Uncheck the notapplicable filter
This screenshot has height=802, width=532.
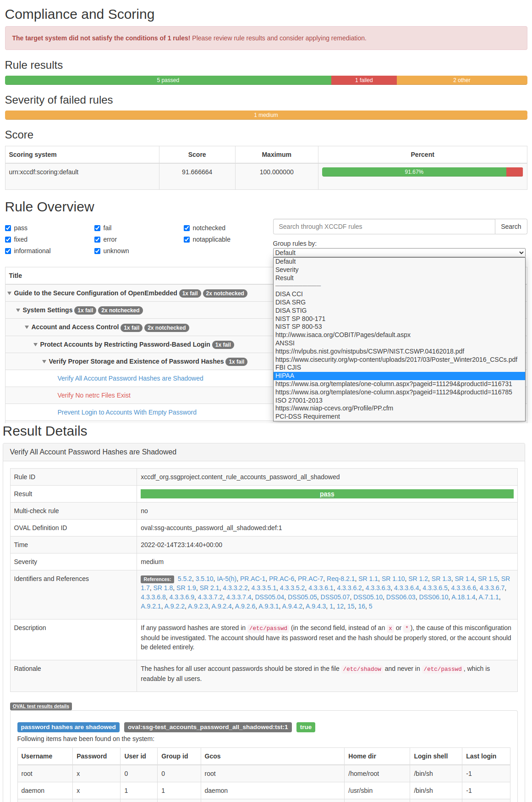coord(187,240)
